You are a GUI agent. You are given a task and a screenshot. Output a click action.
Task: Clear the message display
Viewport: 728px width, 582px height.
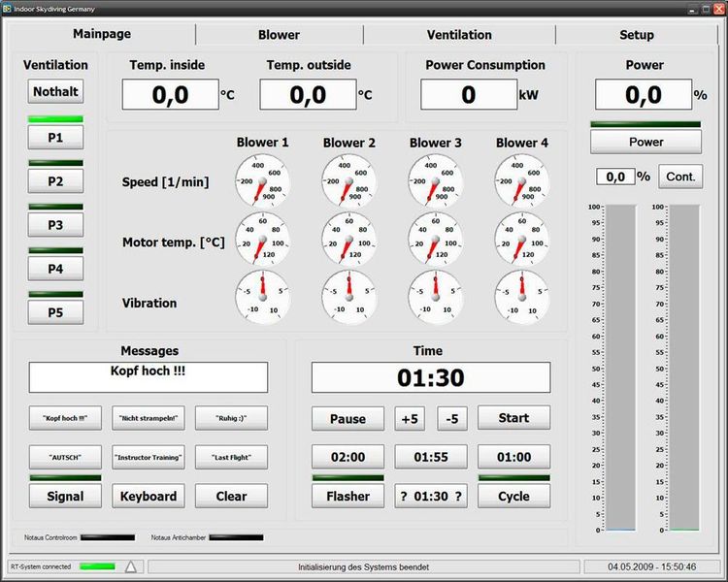pos(231,496)
